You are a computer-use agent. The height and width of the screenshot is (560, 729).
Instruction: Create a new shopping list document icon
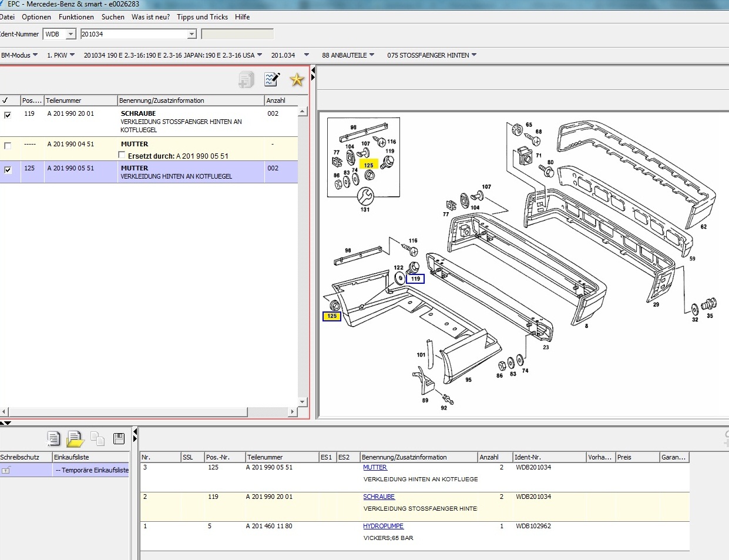coord(53,438)
